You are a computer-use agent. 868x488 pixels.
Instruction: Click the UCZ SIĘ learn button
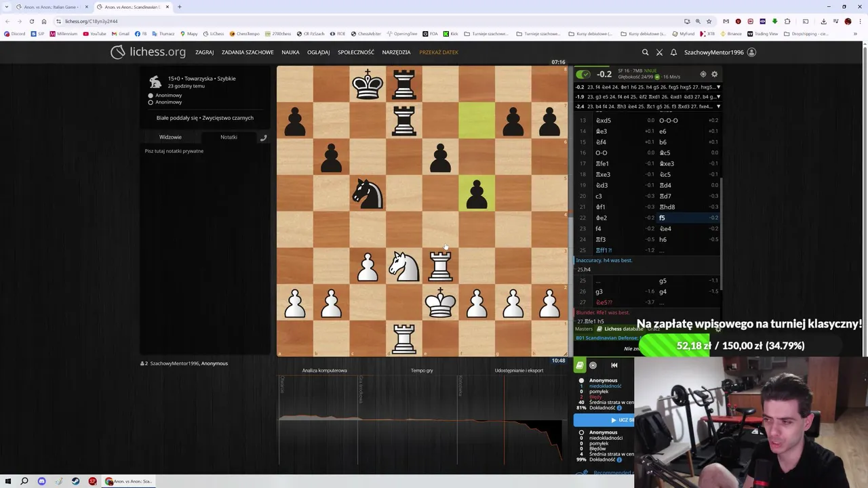tap(604, 420)
